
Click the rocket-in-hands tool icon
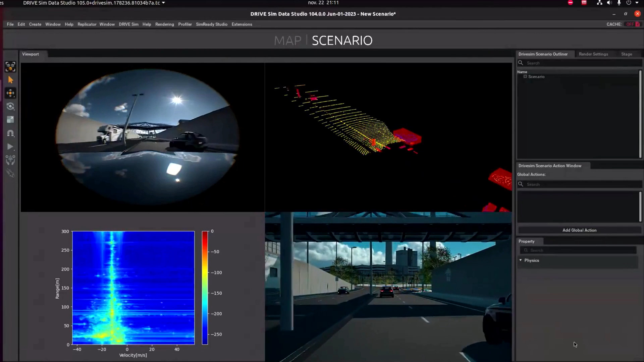(10, 160)
